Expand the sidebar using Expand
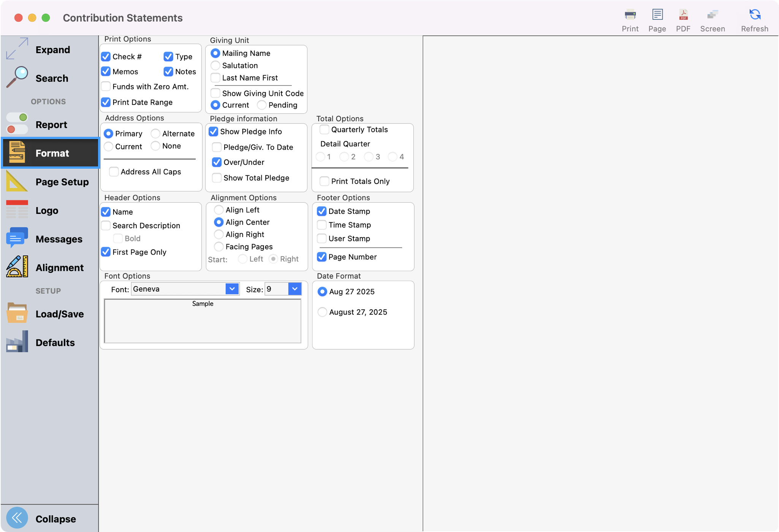This screenshot has height=532, width=779. 53,49
